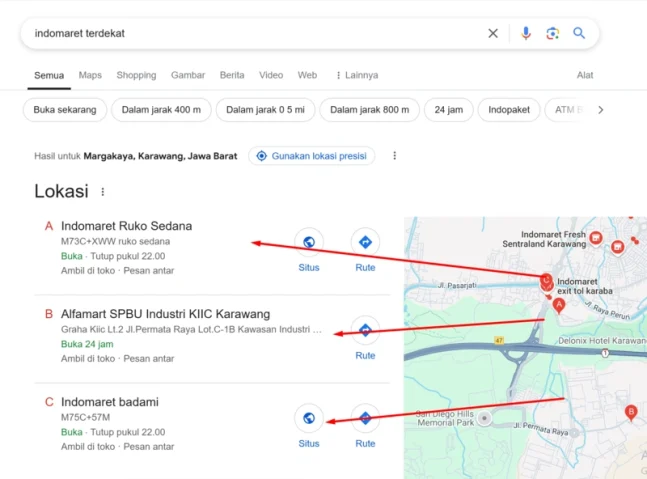The width and height of the screenshot is (647, 479).
Task: Click Indomaret exit tol karaba map pin
Action: click(547, 282)
